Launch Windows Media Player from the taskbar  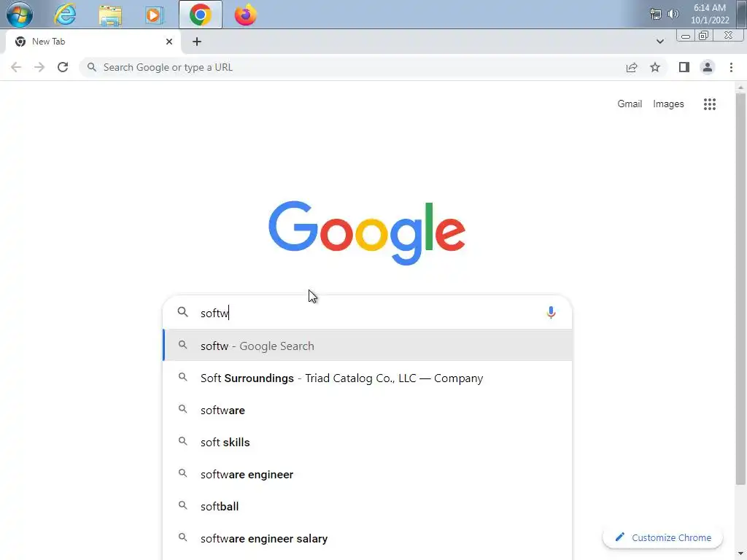[155, 15]
